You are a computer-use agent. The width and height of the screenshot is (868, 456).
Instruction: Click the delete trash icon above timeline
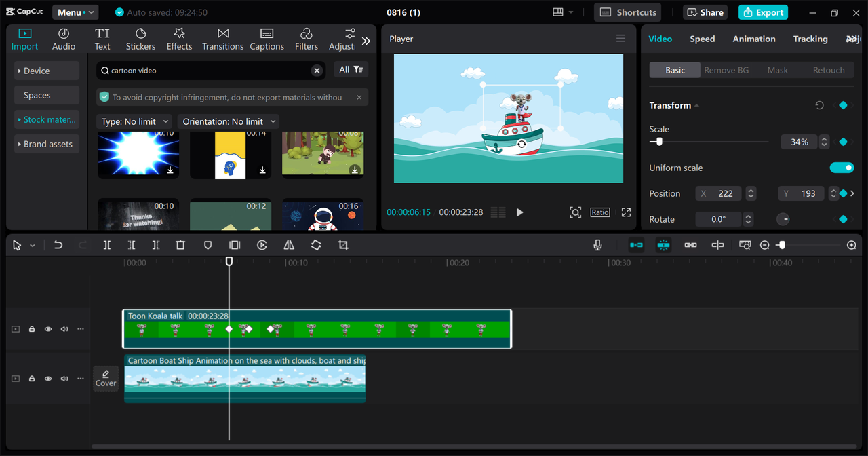click(180, 245)
